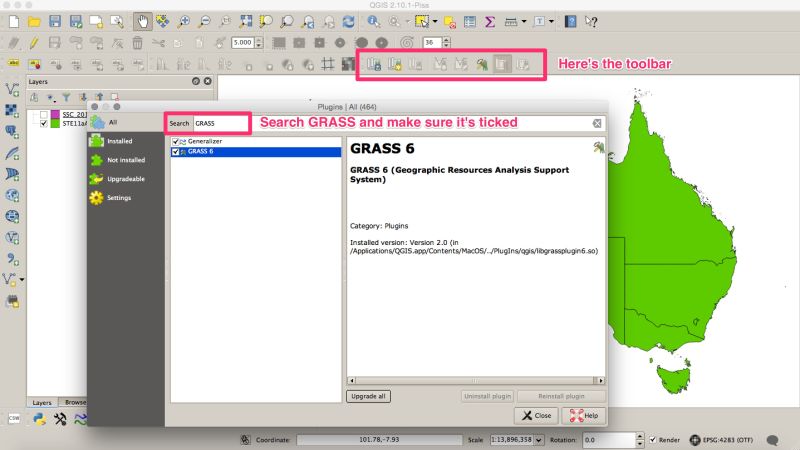
Task: Click the messages speech bubble in status bar
Action: click(772, 440)
